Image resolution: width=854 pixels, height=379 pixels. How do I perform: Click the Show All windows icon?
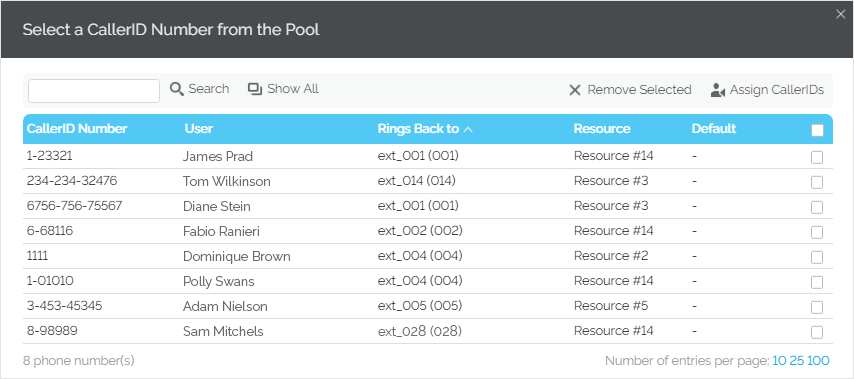pyautogui.click(x=255, y=89)
